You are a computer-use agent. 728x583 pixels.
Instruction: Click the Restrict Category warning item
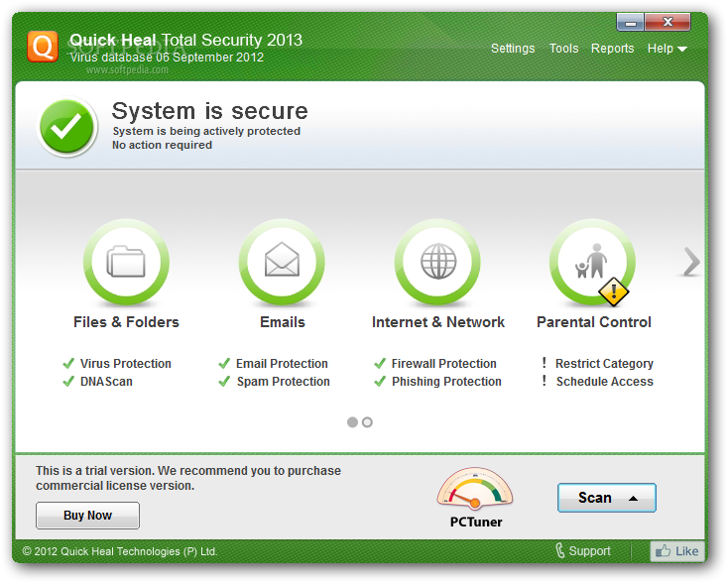pos(597,364)
